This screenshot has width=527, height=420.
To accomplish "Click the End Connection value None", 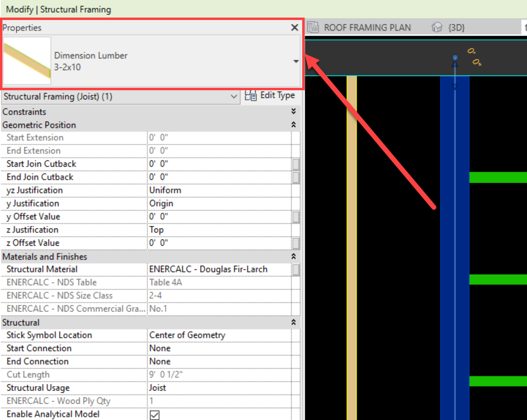I will click(x=219, y=361).
